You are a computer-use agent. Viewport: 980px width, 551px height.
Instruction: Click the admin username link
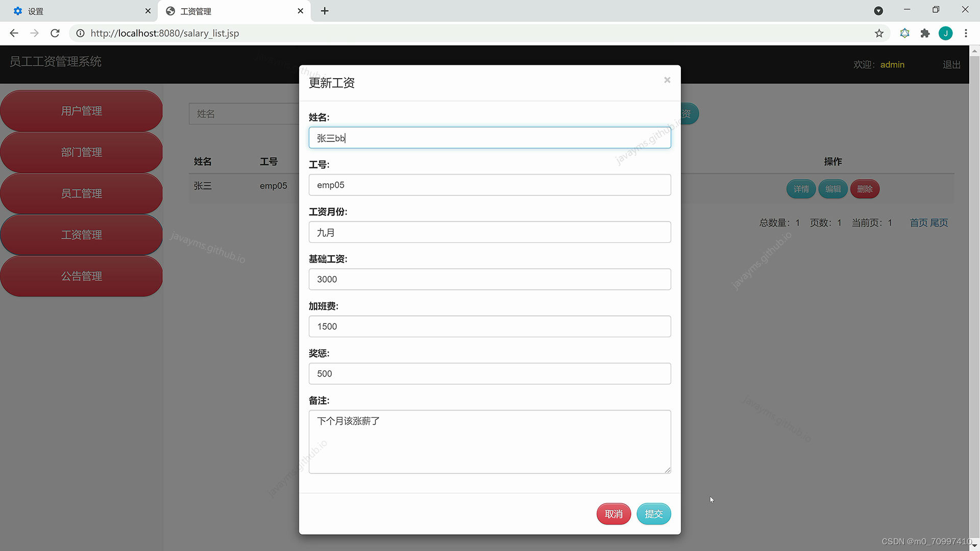(x=892, y=65)
